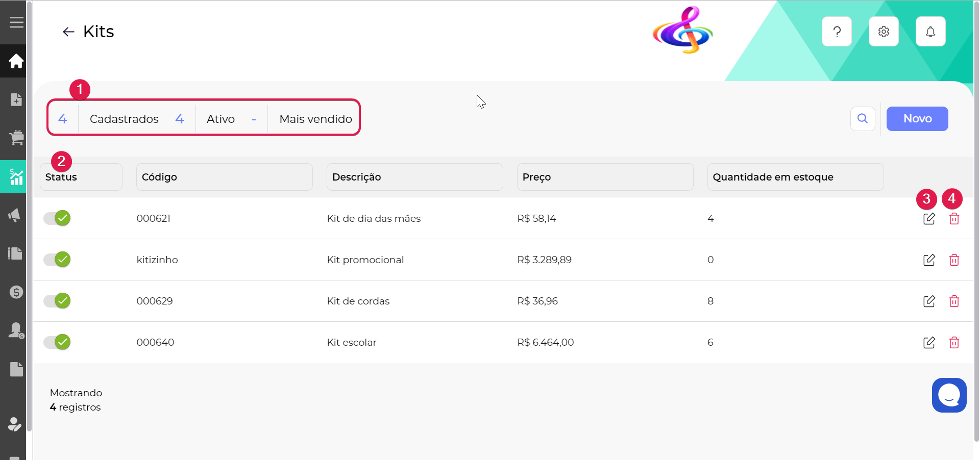The width and height of the screenshot is (980, 460).
Task: Toggle status of Kit de dia das mães
Action: 57,218
